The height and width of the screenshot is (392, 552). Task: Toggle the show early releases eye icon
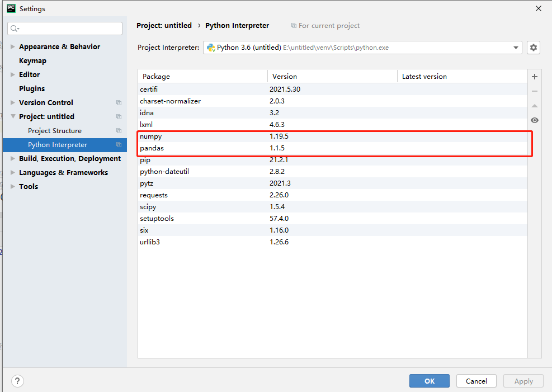[x=535, y=120]
